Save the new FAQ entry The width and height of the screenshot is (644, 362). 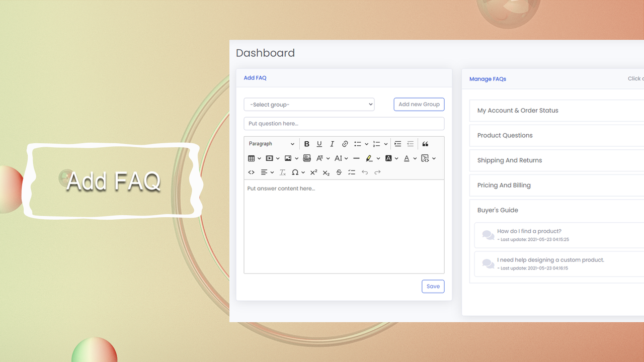pos(433,286)
